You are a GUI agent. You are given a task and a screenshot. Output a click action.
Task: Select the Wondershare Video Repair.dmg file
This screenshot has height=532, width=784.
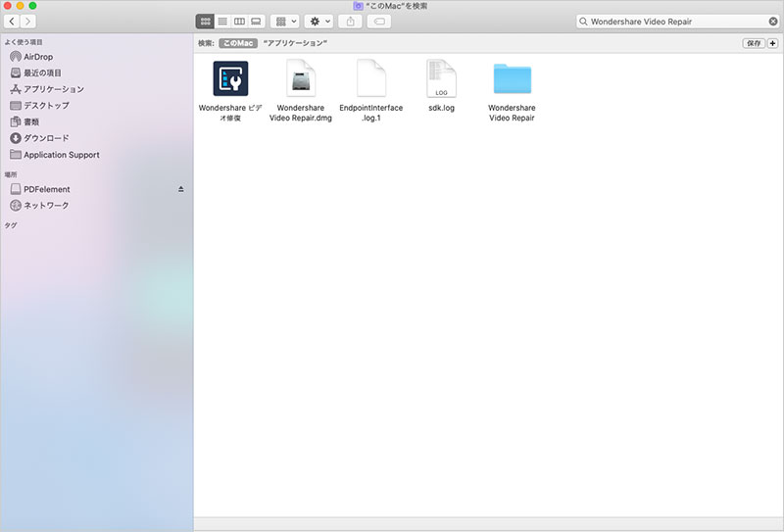point(301,79)
